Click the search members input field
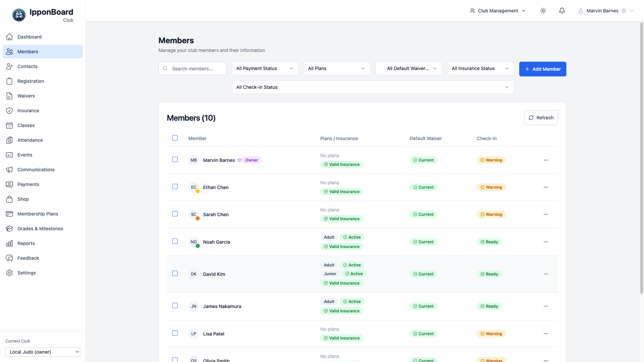The height and width of the screenshot is (362, 644). (192, 68)
